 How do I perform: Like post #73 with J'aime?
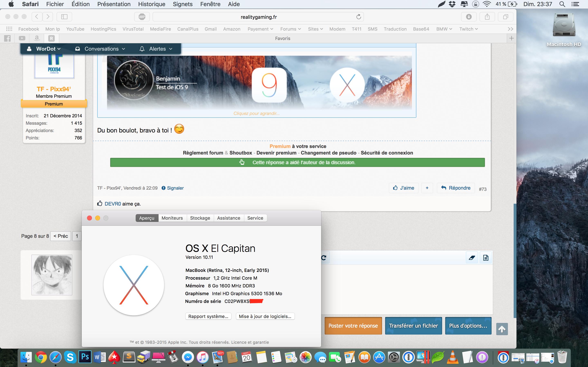pyautogui.click(x=404, y=188)
